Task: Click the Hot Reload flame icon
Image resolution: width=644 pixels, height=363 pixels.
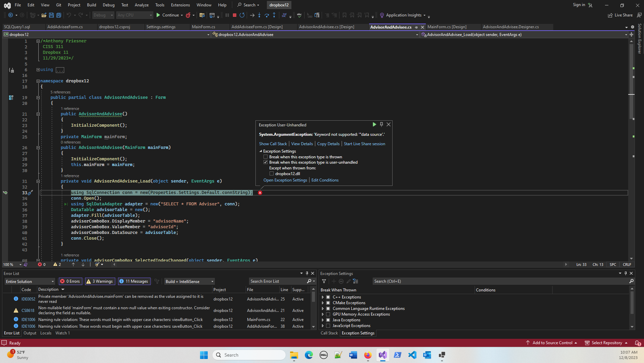Action: coord(188,15)
